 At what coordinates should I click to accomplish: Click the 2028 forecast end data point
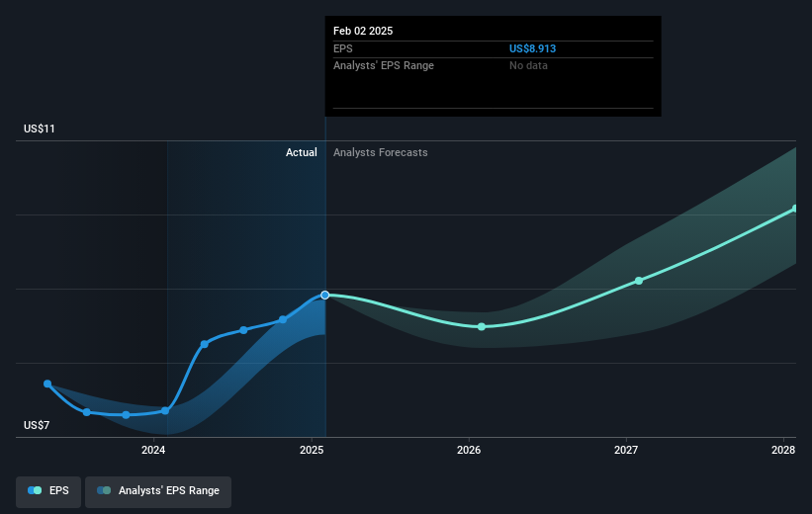point(795,209)
